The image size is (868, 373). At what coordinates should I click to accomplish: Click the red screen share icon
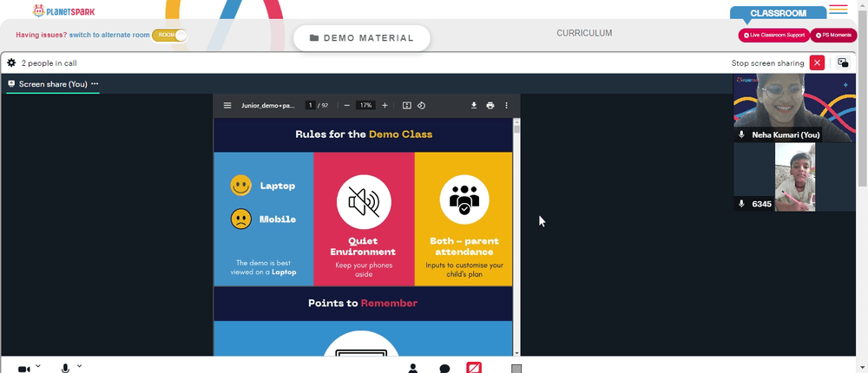click(x=474, y=368)
